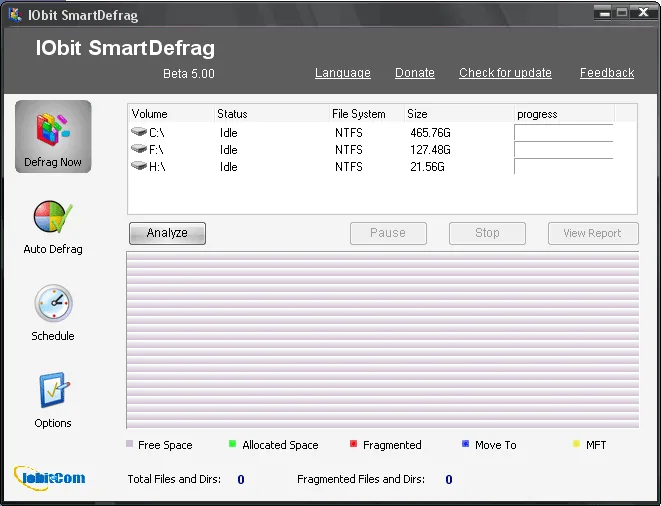Select the F:\ drive icon
Viewport: 661px width, 506px height.
point(139,149)
